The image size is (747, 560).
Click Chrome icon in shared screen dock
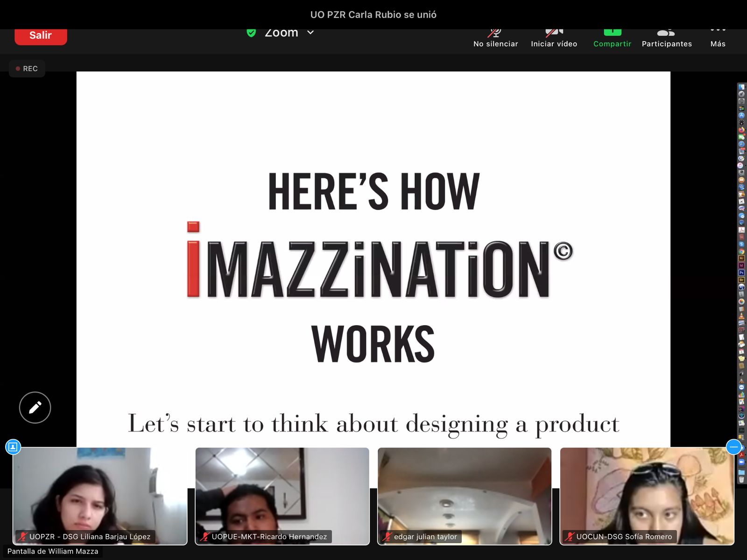tap(741, 252)
